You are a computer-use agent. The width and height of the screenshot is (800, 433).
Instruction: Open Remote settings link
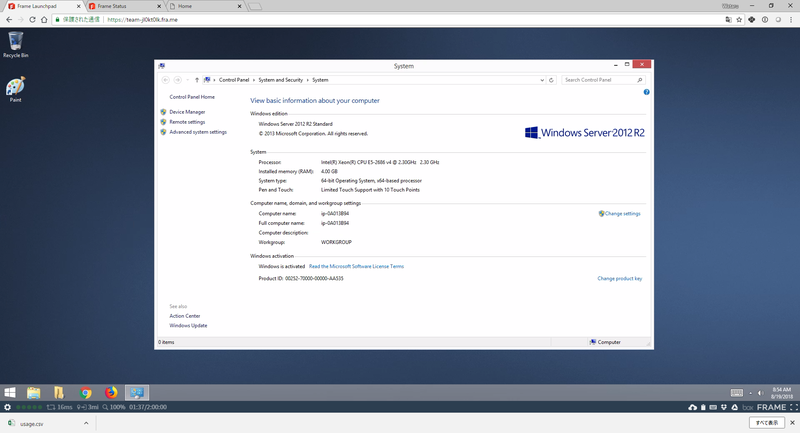click(x=187, y=122)
